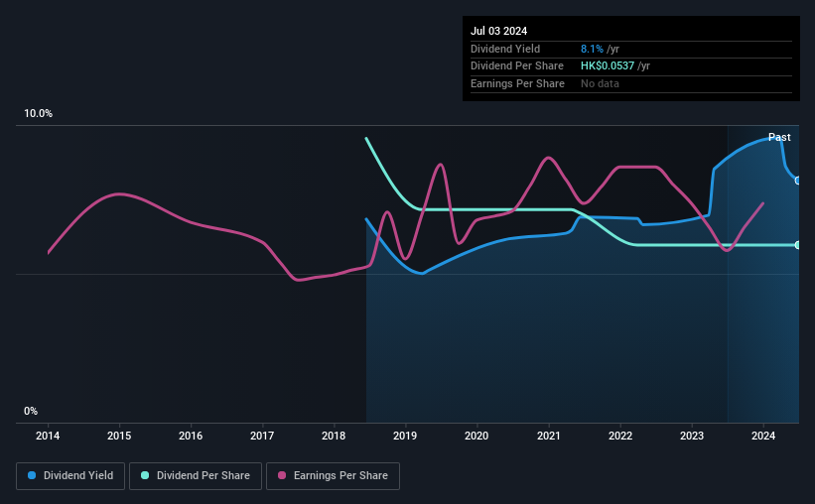
Task: Click the pink Earnings Per Share legend dot
Action: click(x=282, y=475)
